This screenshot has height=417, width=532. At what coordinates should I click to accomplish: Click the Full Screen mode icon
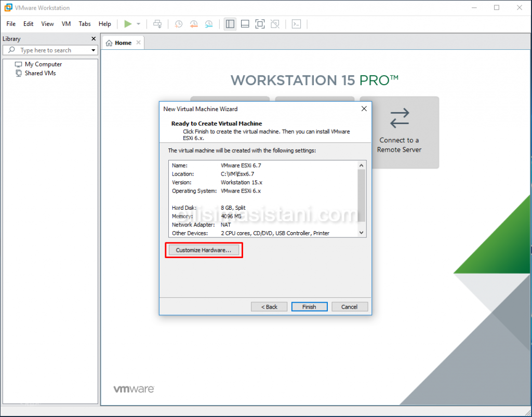(x=260, y=24)
